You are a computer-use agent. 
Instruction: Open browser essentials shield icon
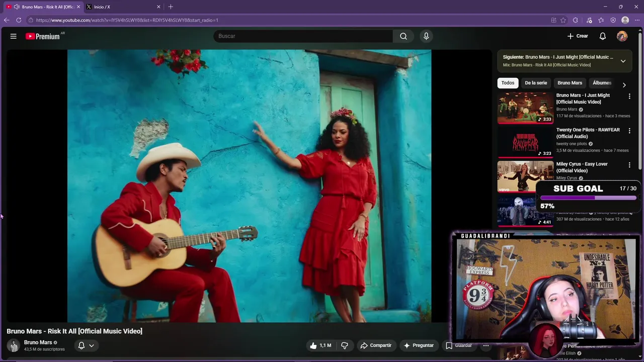pyautogui.click(x=613, y=20)
